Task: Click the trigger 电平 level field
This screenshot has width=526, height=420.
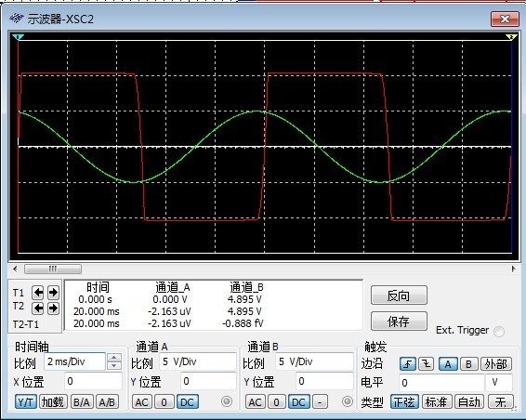Action: [x=441, y=383]
